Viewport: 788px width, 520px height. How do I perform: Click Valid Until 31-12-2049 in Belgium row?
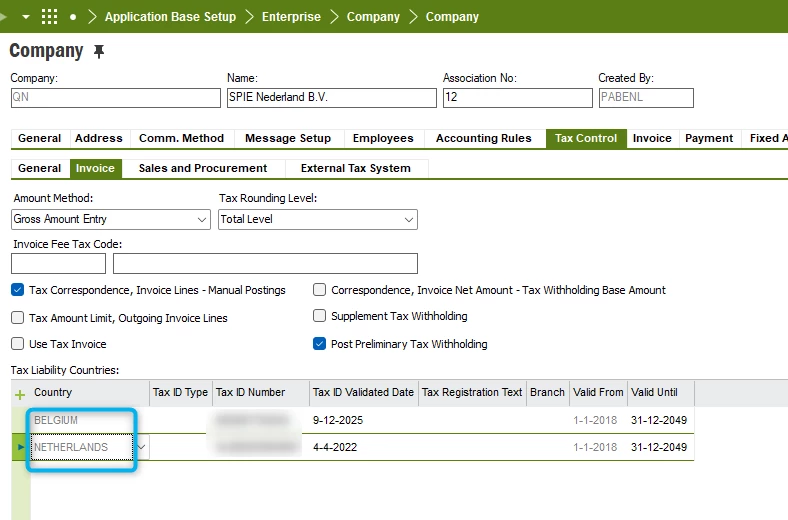coord(659,420)
